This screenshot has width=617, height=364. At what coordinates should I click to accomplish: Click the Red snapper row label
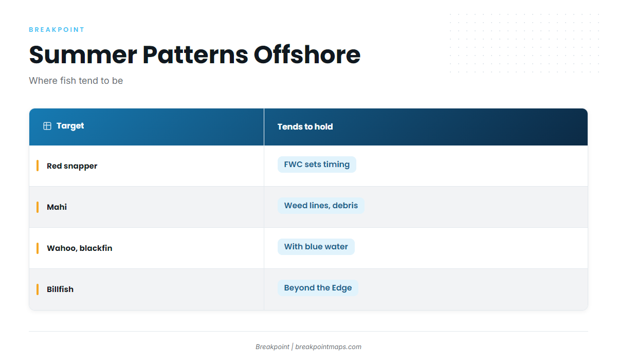tap(72, 166)
